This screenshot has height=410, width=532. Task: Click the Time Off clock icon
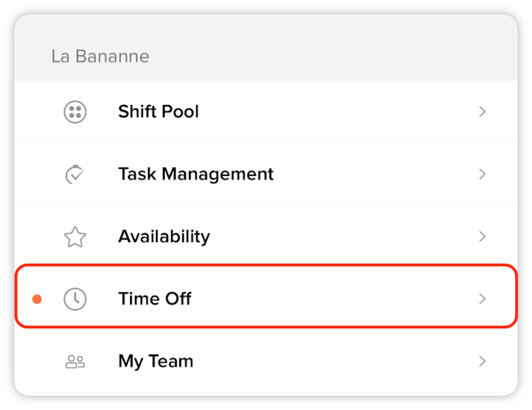click(x=75, y=299)
